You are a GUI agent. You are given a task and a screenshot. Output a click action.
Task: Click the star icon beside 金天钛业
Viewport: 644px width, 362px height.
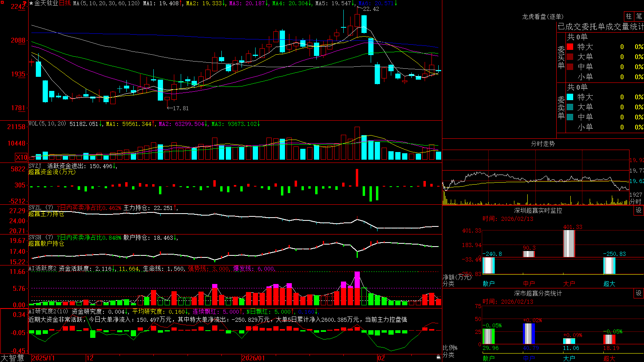31,3
